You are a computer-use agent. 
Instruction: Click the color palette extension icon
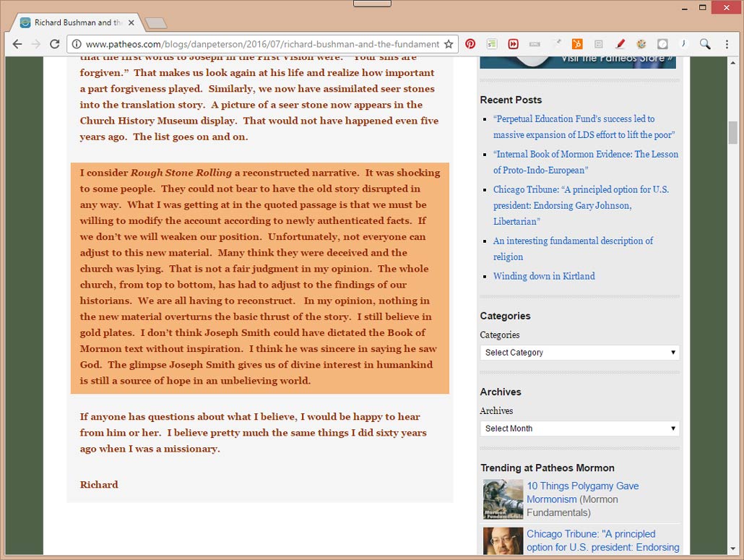(641, 44)
